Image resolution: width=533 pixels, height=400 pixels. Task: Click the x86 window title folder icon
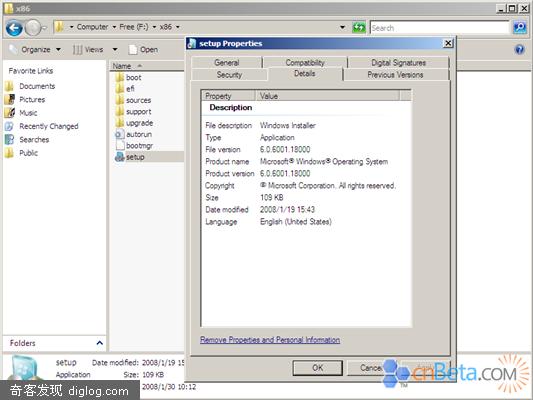point(9,8)
